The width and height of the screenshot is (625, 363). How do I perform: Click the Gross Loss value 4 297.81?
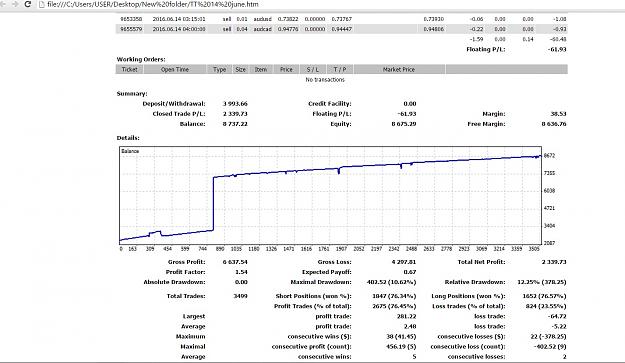click(404, 262)
